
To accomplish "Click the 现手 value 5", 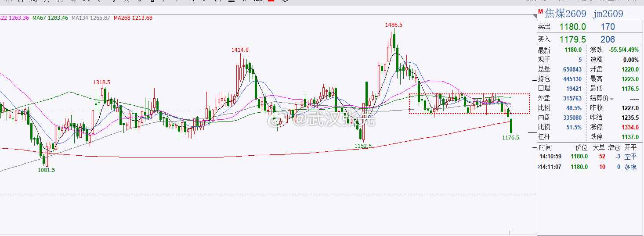I will coord(580,60).
